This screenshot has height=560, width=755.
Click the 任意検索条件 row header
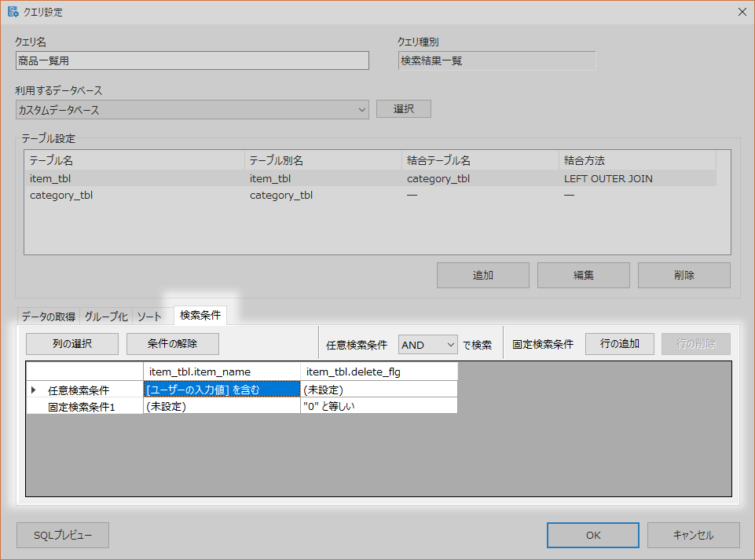coord(85,390)
